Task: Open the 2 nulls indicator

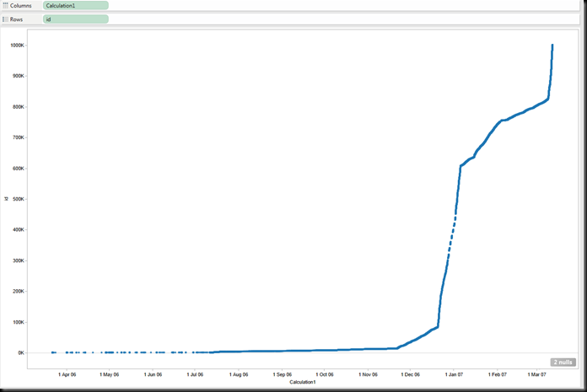Action: (x=563, y=362)
